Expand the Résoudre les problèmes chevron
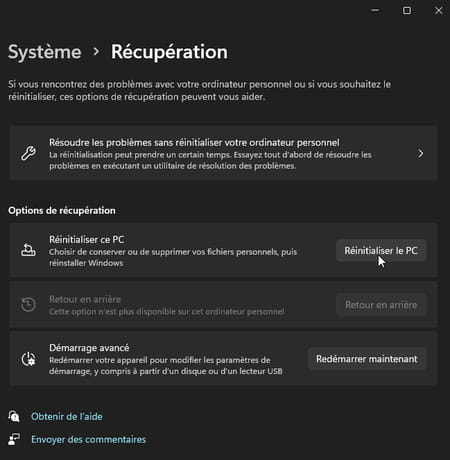This screenshot has height=460, width=450. pos(420,153)
